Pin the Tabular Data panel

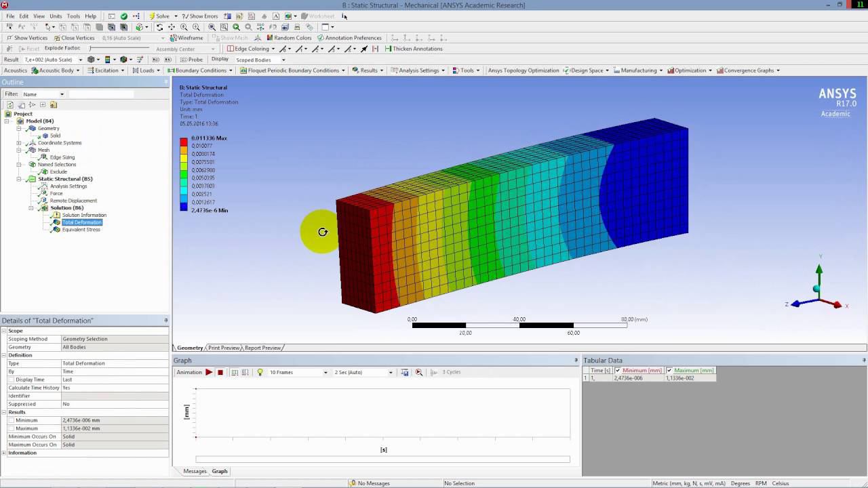click(864, 361)
